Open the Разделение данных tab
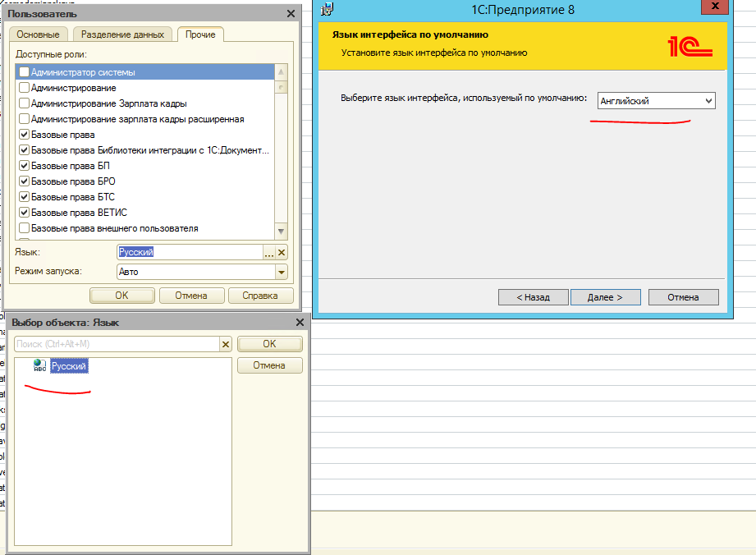Screen dimensions: 756x555 (x=122, y=34)
